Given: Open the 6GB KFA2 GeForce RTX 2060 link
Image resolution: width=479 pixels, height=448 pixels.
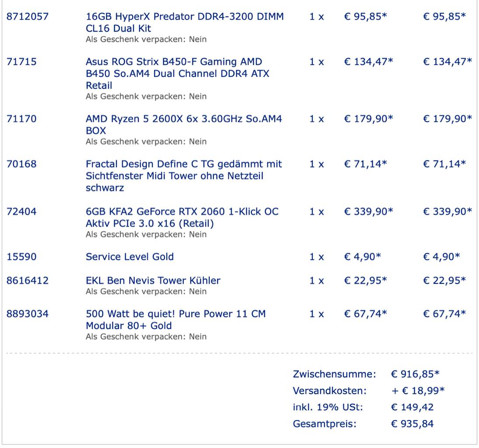Looking at the screenshot, I should coord(182,217).
